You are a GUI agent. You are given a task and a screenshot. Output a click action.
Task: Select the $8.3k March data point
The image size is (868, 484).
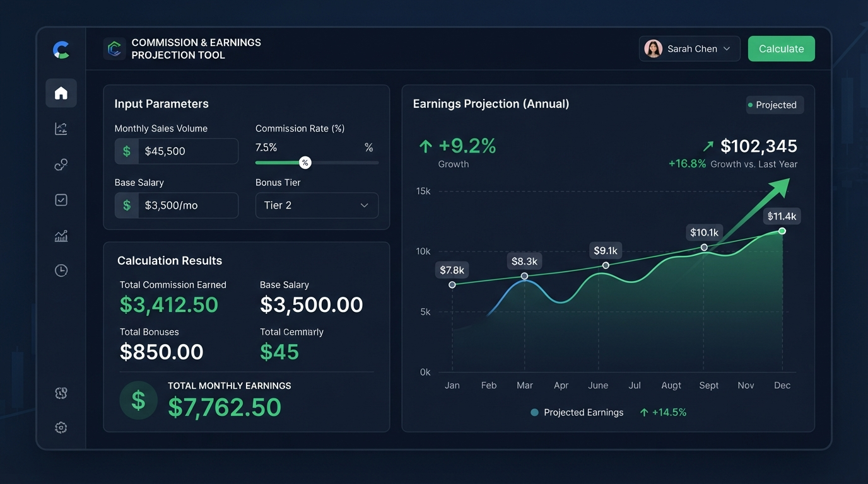click(524, 276)
